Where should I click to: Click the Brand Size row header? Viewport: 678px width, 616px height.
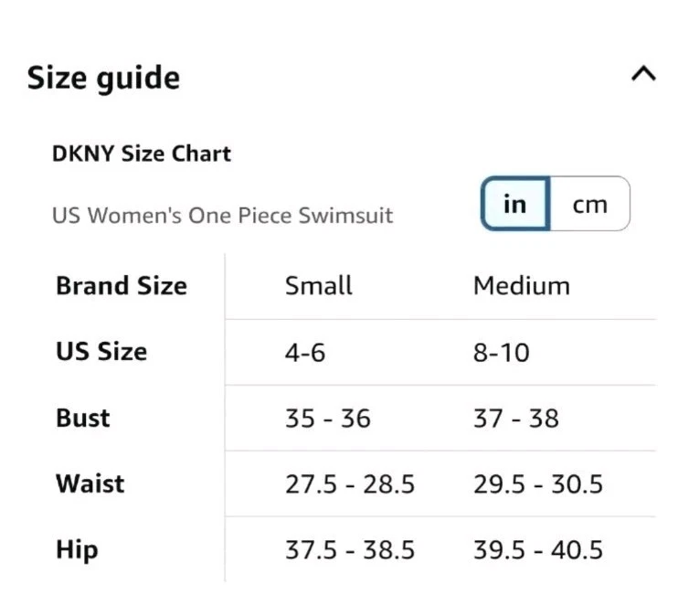[121, 286]
